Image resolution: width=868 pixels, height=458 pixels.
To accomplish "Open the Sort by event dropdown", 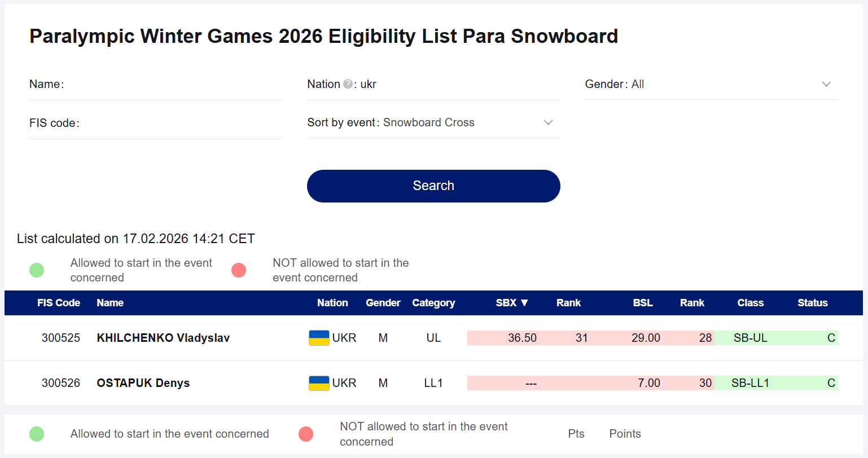I will tap(547, 122).
